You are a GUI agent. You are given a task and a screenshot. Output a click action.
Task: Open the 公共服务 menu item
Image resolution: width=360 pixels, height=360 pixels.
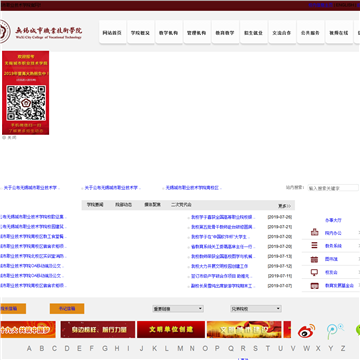tap(310, 33)
